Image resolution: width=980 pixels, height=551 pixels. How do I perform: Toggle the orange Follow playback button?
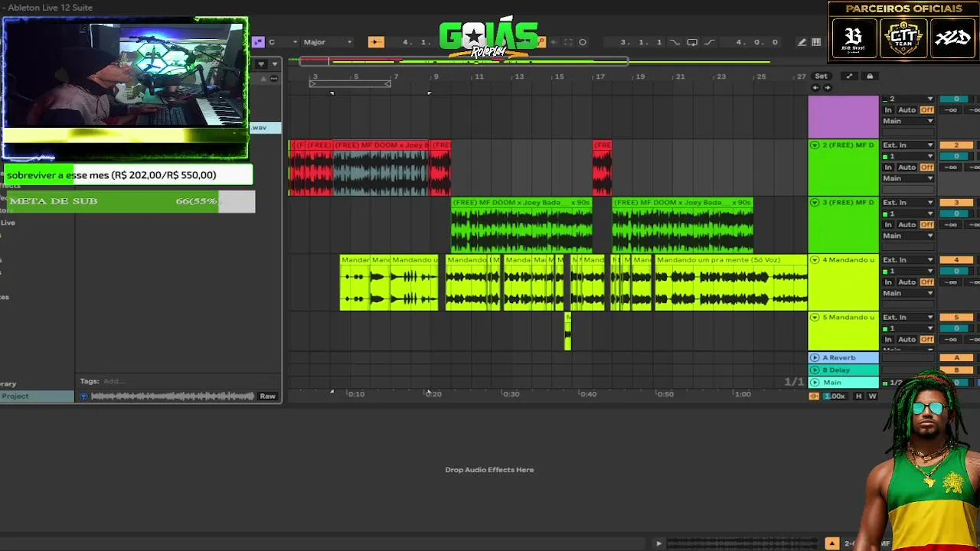click(x=375, y=42)
